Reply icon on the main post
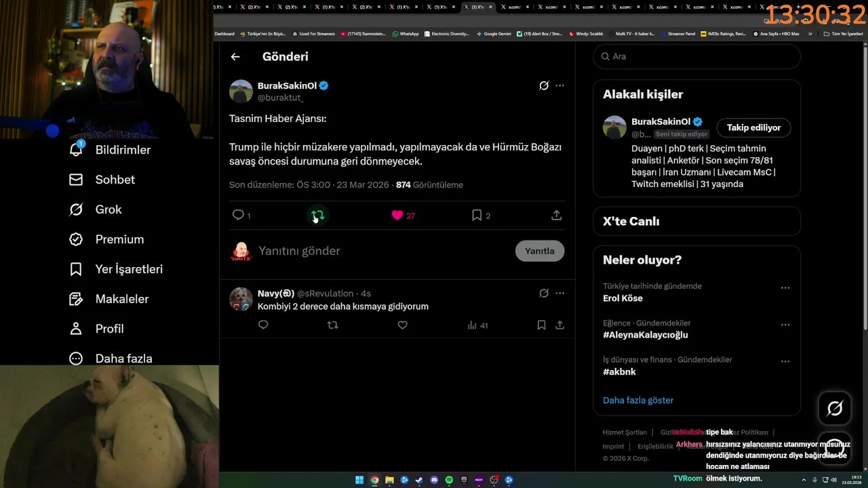 click(238, 215)
